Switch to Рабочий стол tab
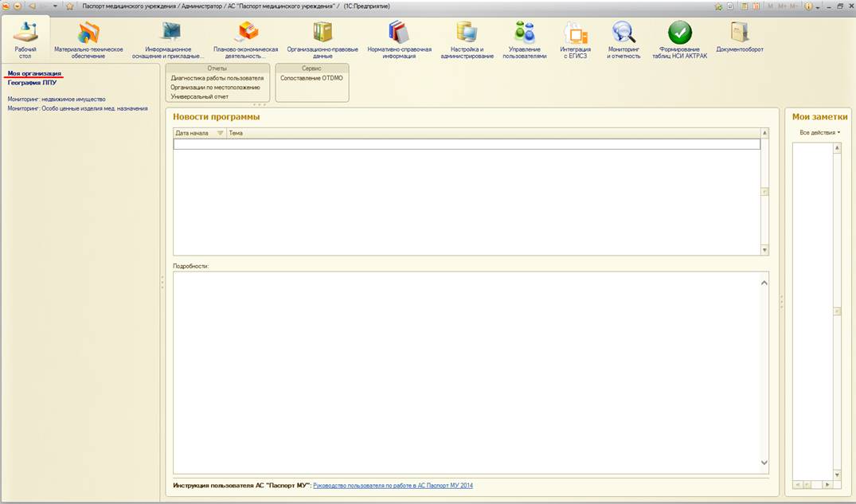 coord(25,39)
